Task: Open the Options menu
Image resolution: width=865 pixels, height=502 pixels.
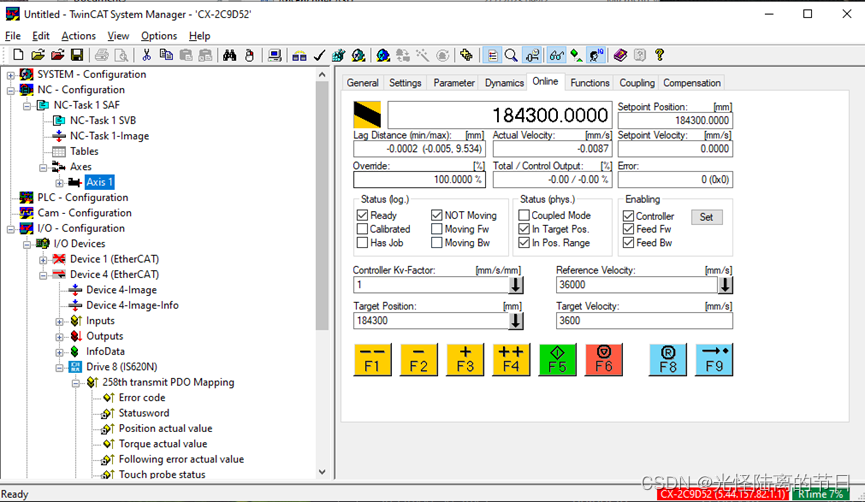Action: click(159, 36)
